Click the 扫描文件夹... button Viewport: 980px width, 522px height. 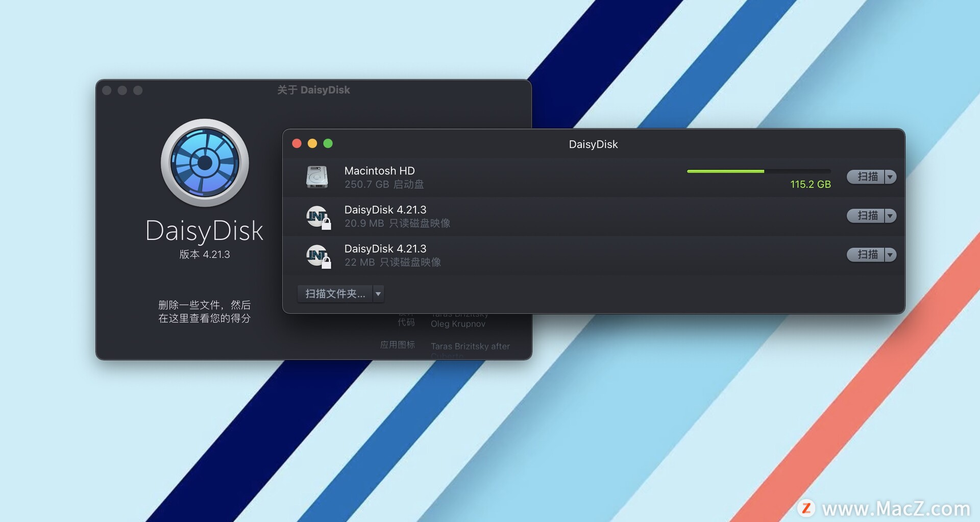pos(335,293)
